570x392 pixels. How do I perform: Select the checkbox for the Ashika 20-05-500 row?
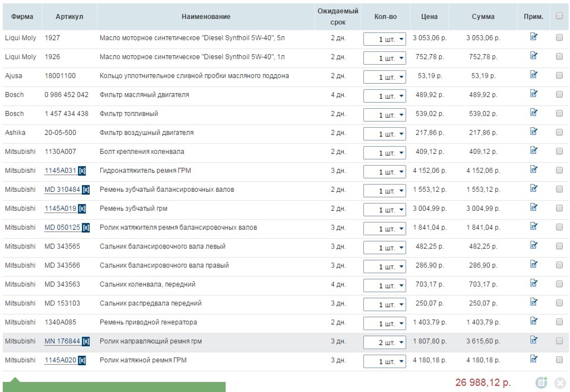[559, 132]
